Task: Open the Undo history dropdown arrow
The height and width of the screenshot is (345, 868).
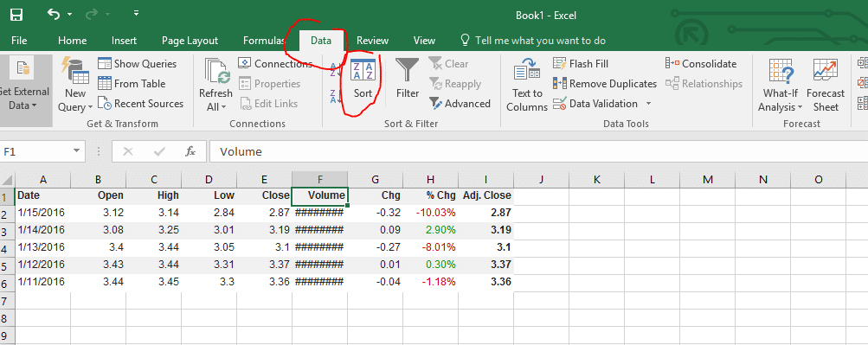Action: coord(69,15)
